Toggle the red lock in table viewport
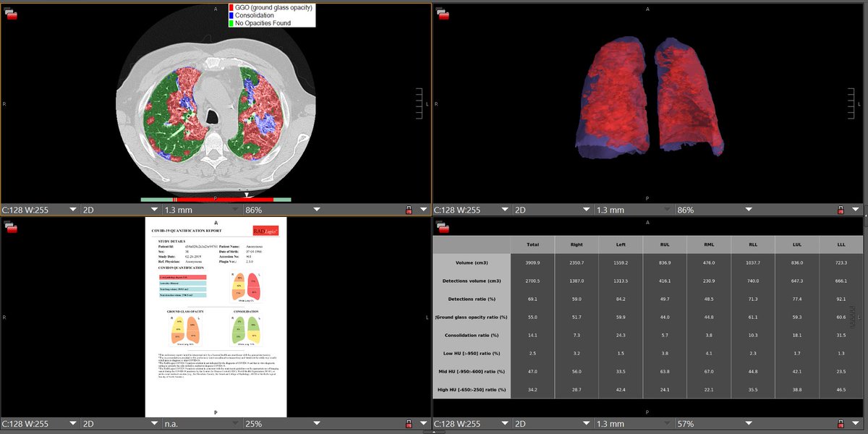 tap(841, 423)
